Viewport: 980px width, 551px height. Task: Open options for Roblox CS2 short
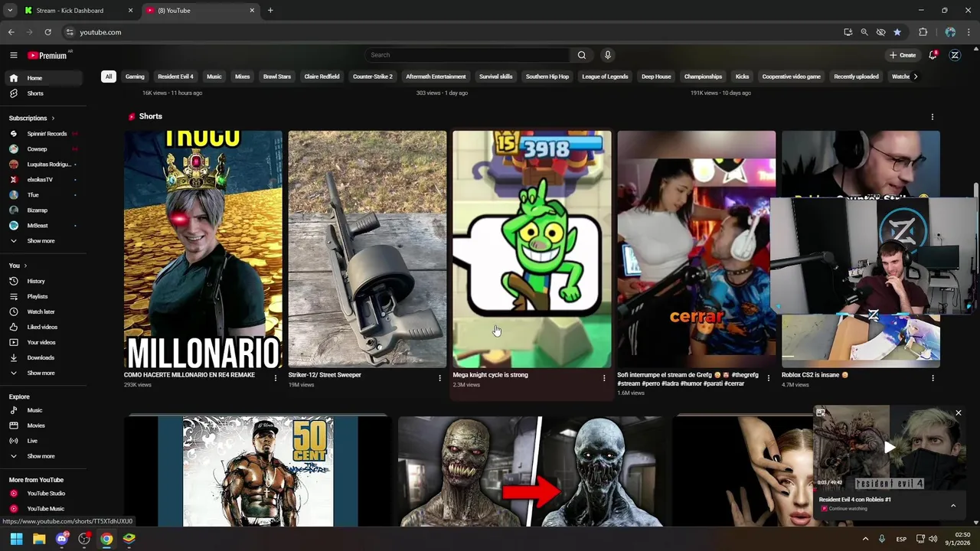[933, 378]
